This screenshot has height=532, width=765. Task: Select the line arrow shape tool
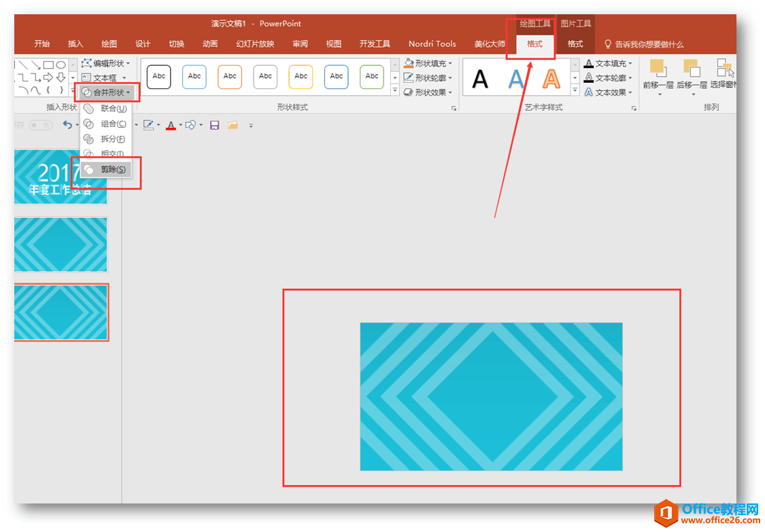click(35, 65)
